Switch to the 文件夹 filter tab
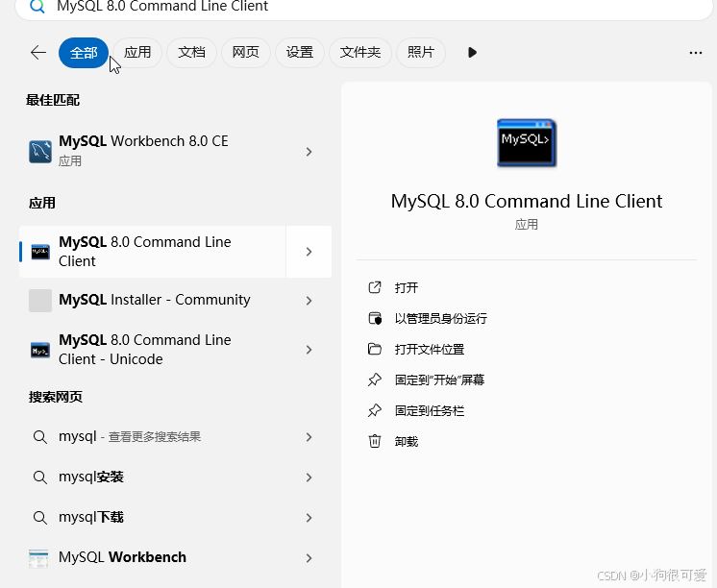Image resolution: width=717 pixels, height=588 pixels. 360,53
